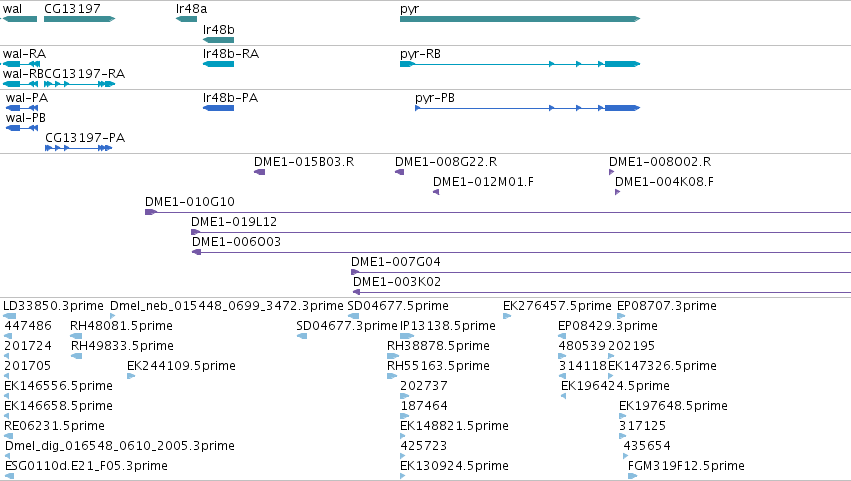The height and width of the screenshot is (481, 851).
Task: Click ESG0110d.E21_F05.3prime label
Action: [86, 466]
